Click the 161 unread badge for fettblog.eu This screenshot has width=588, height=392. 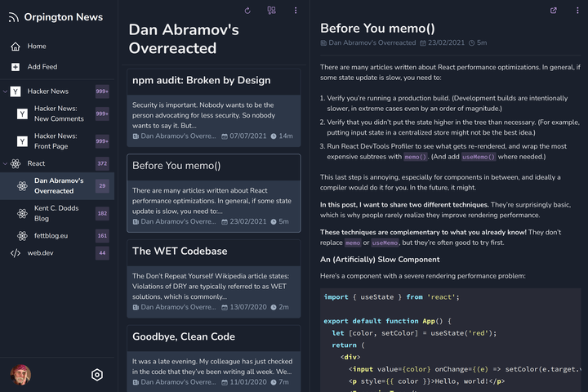(102, 235)
